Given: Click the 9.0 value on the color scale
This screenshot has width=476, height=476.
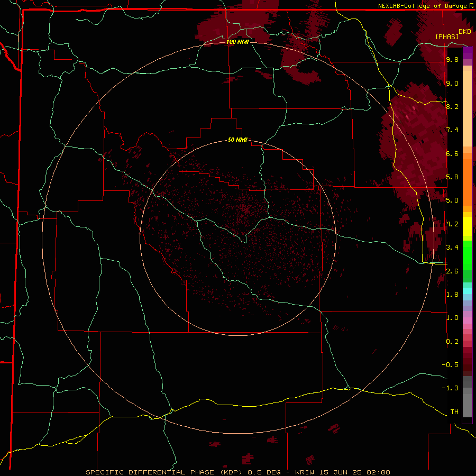Looking at the screenshot, I should tap(452, 83).
